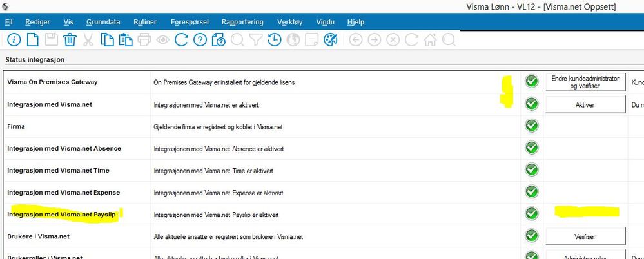
Task: Click green check for Visma.net Payslip integration
Action: (532, 213)
